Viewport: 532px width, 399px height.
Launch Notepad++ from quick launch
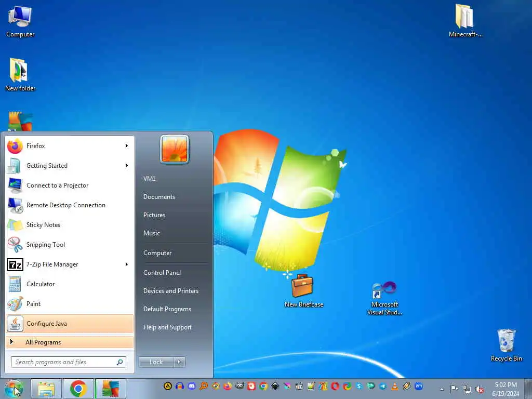tap(311, 386)
